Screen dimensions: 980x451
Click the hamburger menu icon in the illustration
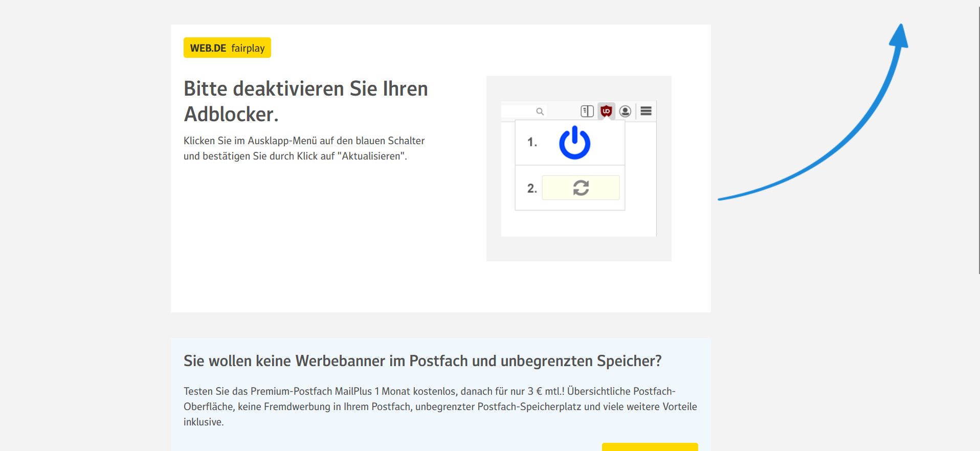click(x=646, y=111)
